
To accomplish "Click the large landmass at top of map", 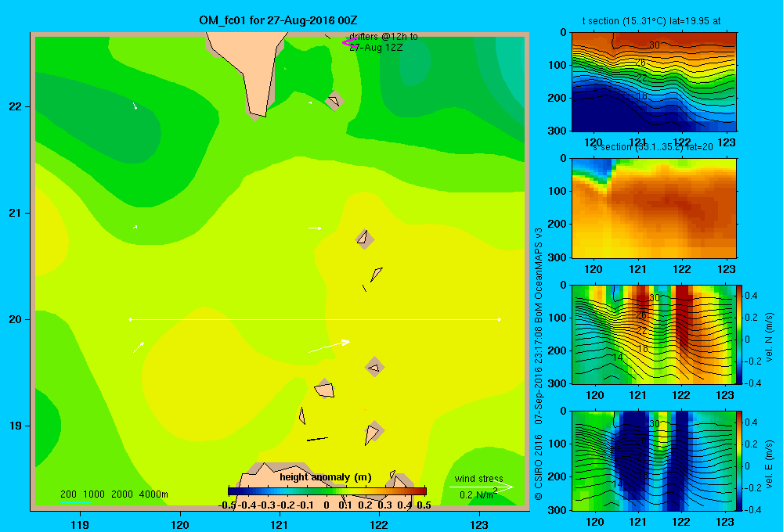I will (250, 72).
